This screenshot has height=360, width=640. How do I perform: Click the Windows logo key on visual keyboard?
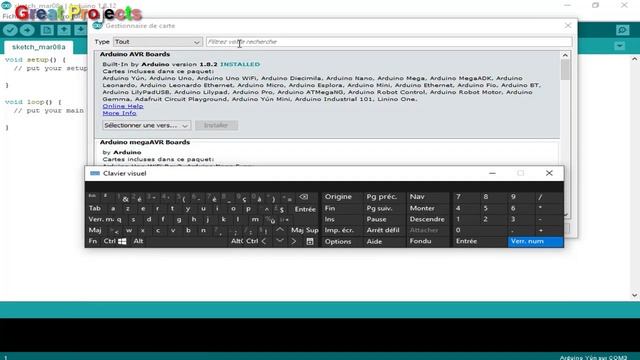click(122, 241)
